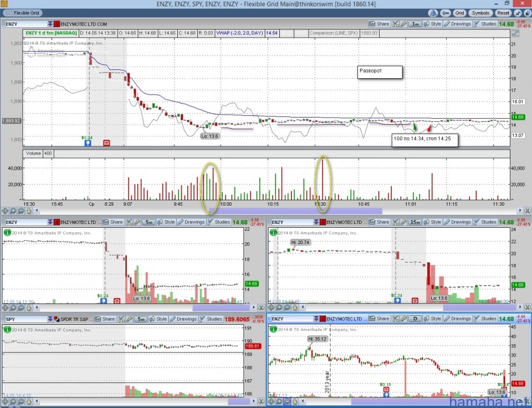Click the Reset button in the top bar
The width and height of the screenshot is (532, 408).
503,13
